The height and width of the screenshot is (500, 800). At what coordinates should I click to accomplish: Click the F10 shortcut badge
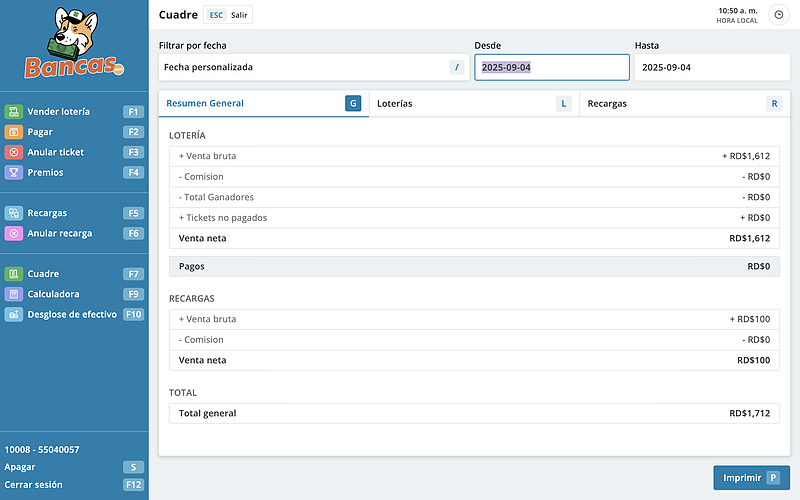click(133, 314)
